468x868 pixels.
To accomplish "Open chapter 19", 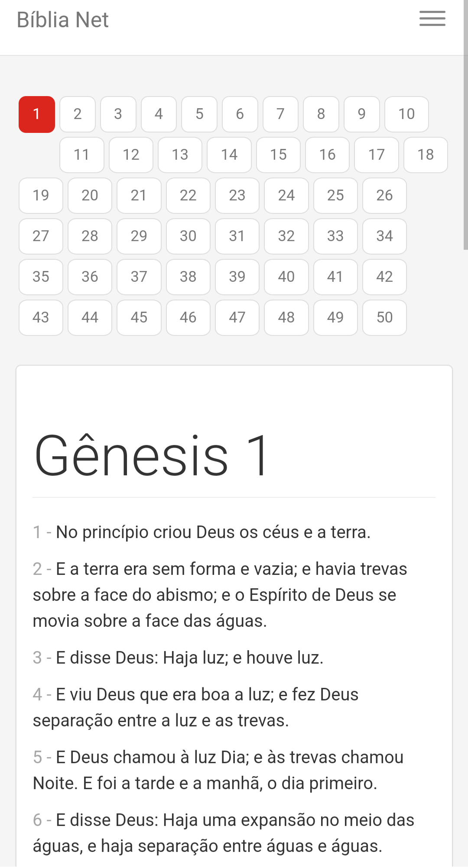I will [x=41, y=196].
